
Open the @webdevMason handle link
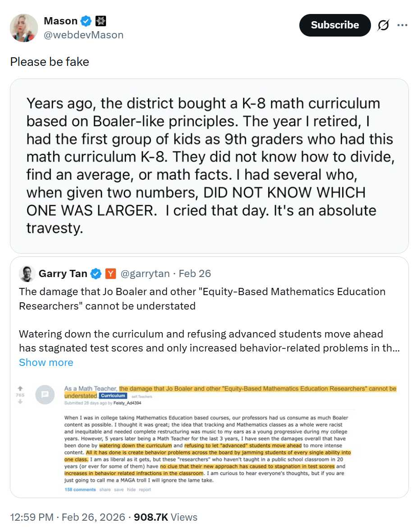[x=83, y=35]
